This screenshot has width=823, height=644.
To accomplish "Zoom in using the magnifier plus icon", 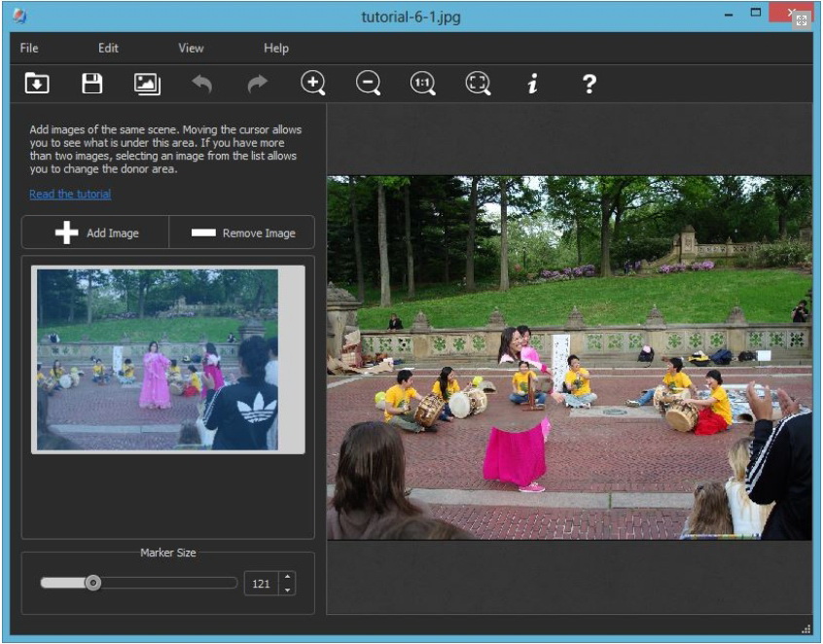I will pyautogui.click(x=312, y=84).
